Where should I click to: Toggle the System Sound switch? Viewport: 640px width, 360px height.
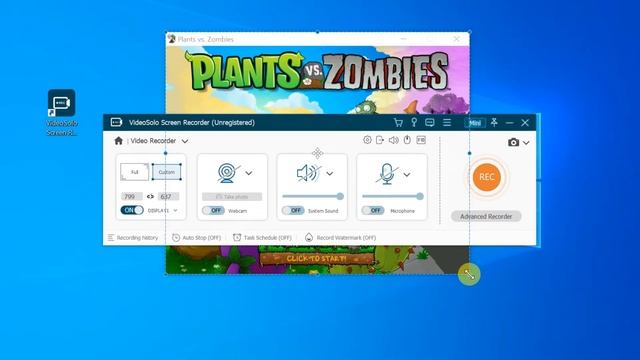(293, 211)
